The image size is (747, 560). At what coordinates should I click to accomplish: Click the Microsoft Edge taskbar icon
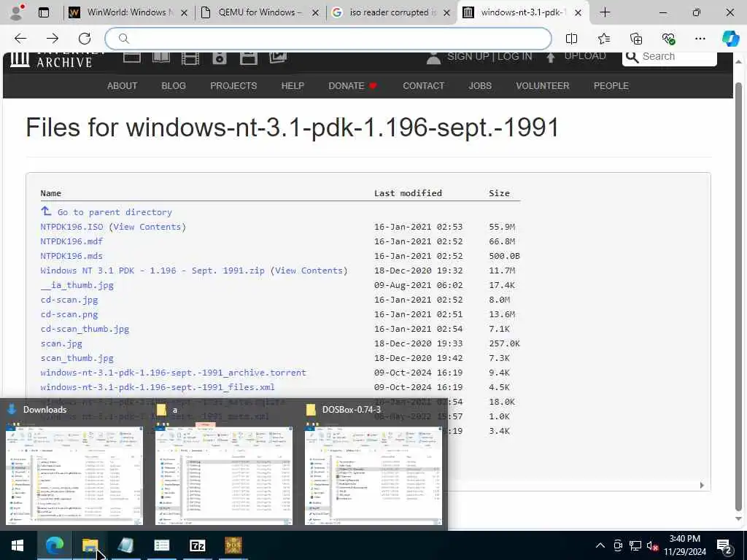54,545
